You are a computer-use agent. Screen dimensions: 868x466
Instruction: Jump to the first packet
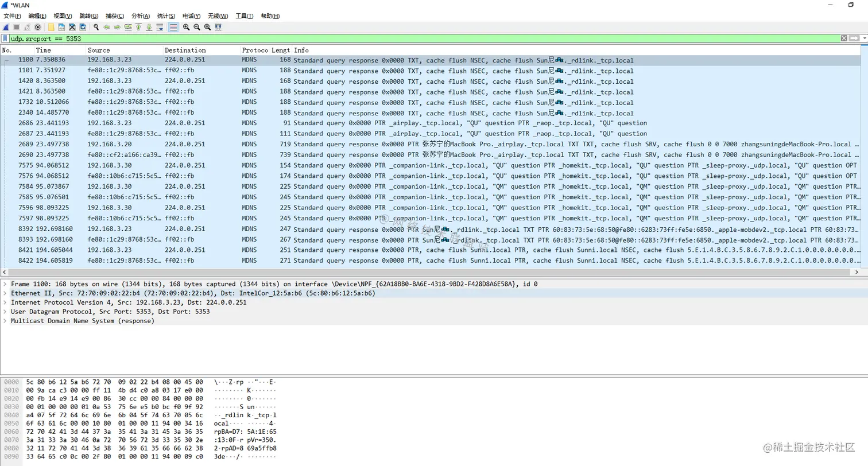tap(138, 27)
